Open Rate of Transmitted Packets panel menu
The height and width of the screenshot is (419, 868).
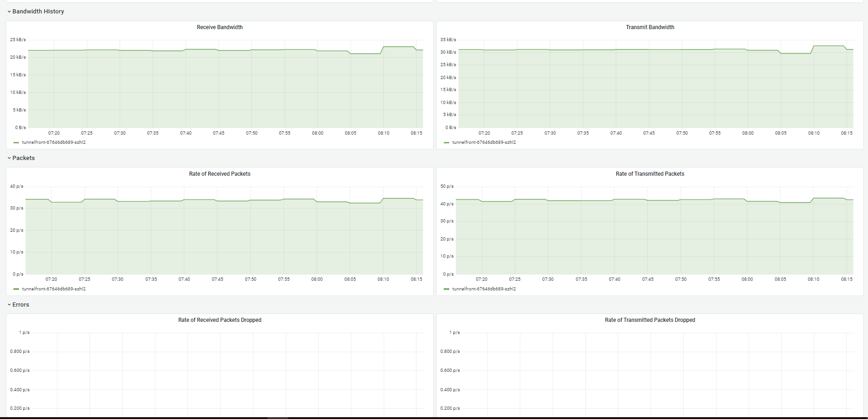pyautogui.click(x=650, y=174)
